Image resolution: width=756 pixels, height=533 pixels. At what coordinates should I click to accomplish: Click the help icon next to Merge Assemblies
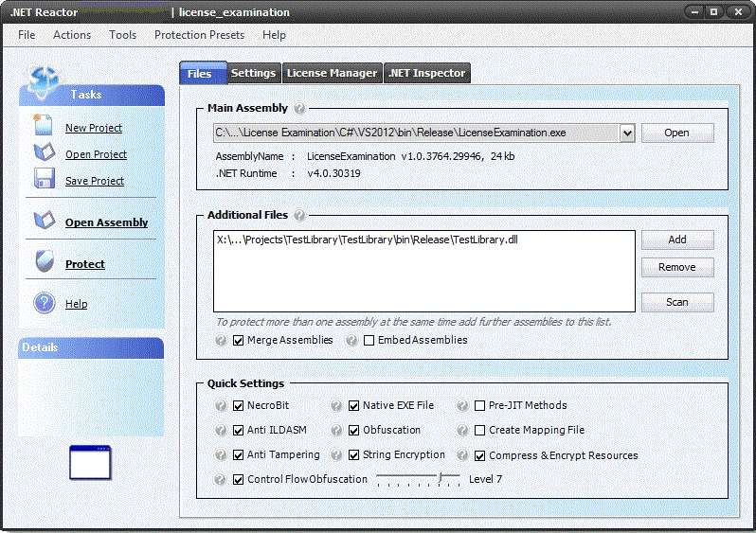click(221, 340)
